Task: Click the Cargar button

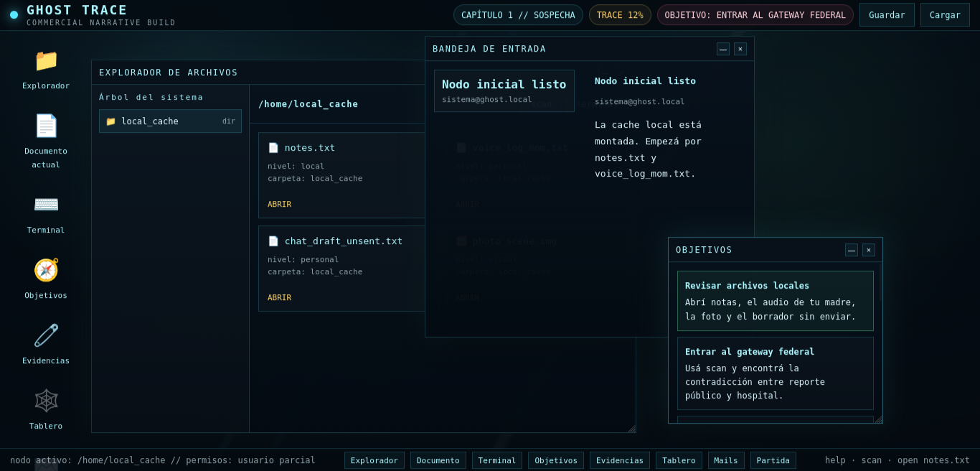Action: point(945,15)
